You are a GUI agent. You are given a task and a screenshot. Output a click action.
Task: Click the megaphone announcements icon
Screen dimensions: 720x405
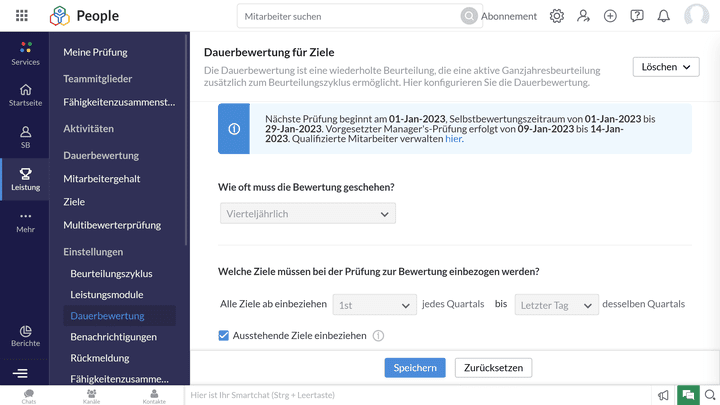click(663, 395)
